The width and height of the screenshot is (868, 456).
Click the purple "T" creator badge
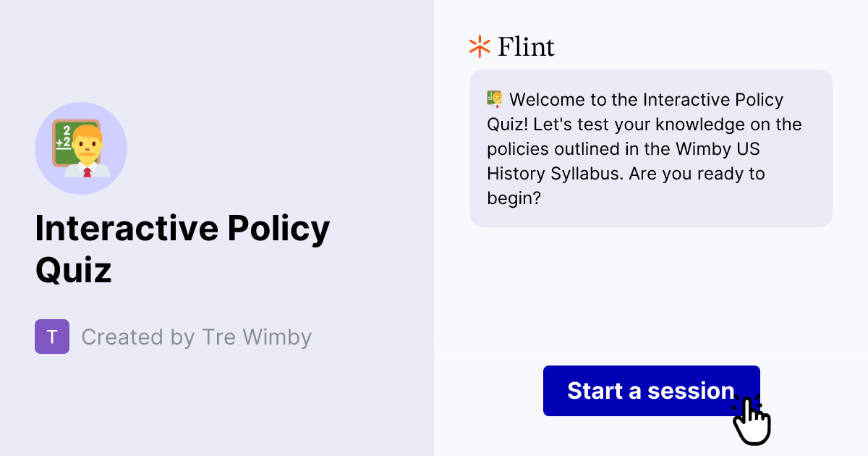click(x=51, y=336)
